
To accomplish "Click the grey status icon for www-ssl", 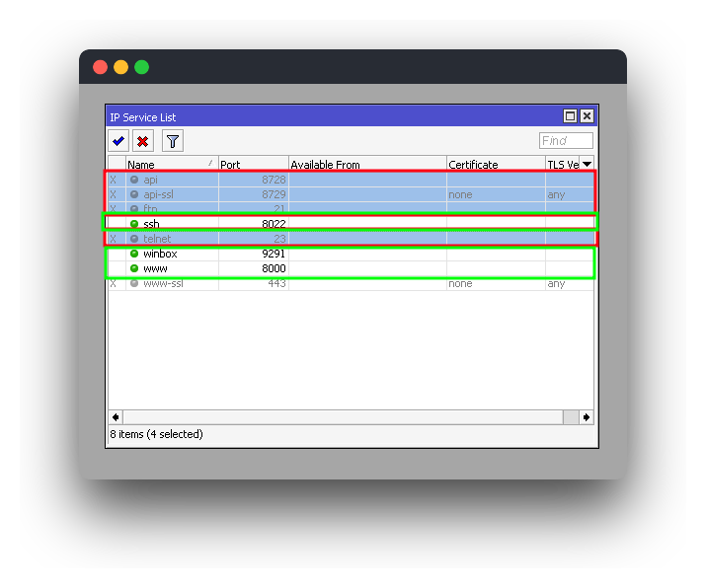I will 134,283.
